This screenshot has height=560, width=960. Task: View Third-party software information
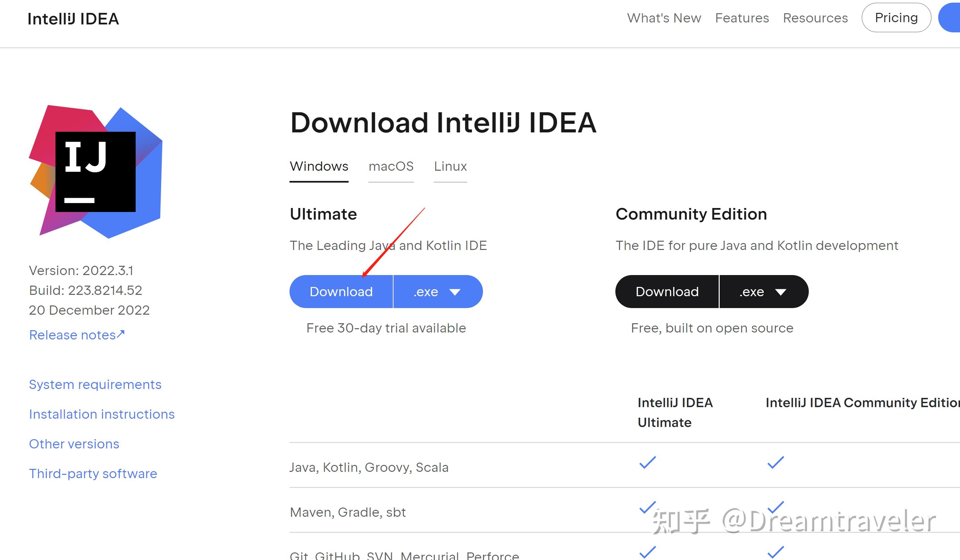pos(92,473)
